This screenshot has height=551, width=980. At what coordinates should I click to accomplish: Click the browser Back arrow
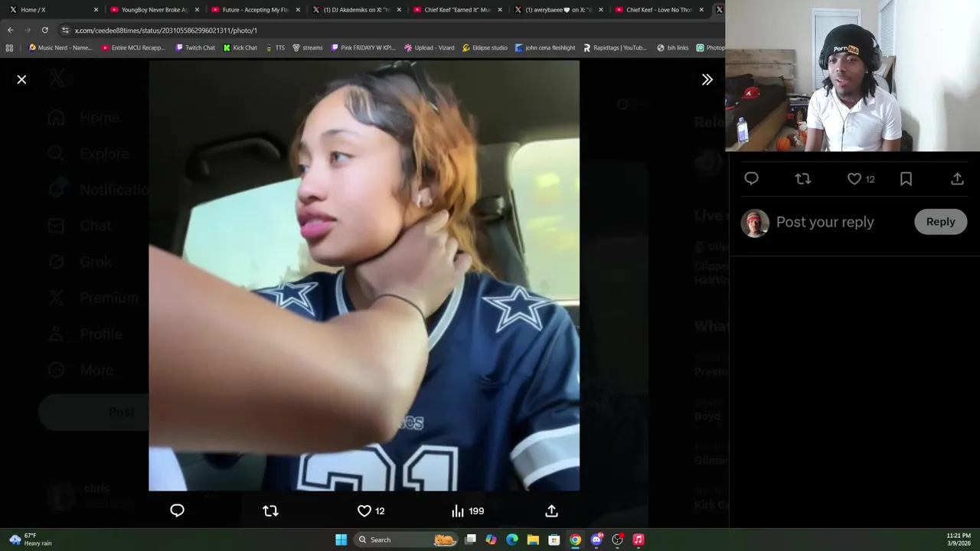pyautogui.click(x=10, y=30)
